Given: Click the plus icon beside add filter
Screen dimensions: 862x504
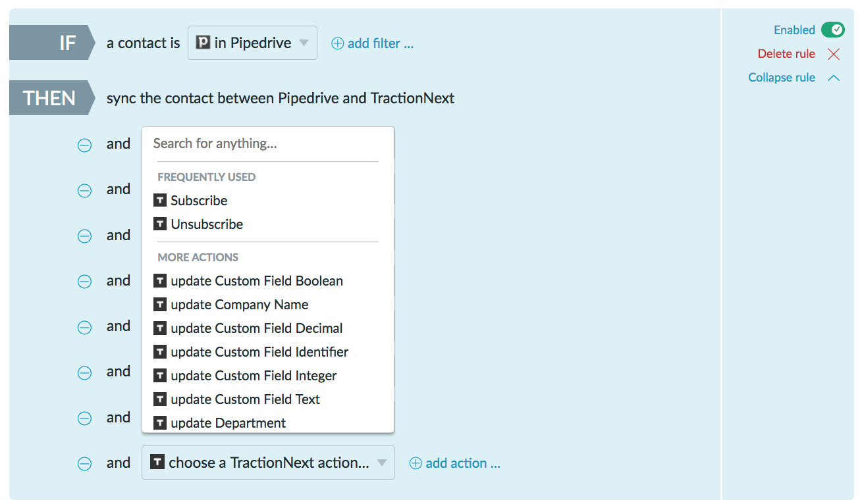Looking at the screenshot, I should click(x=337, y=43).
